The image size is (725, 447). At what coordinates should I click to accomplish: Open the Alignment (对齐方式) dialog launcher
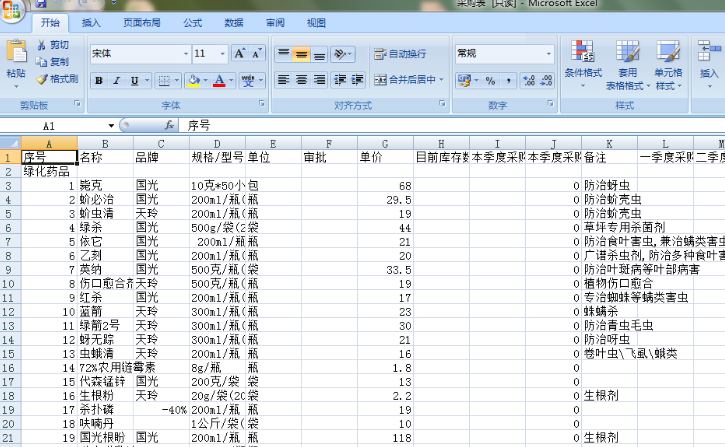click(x=442, y=104)
